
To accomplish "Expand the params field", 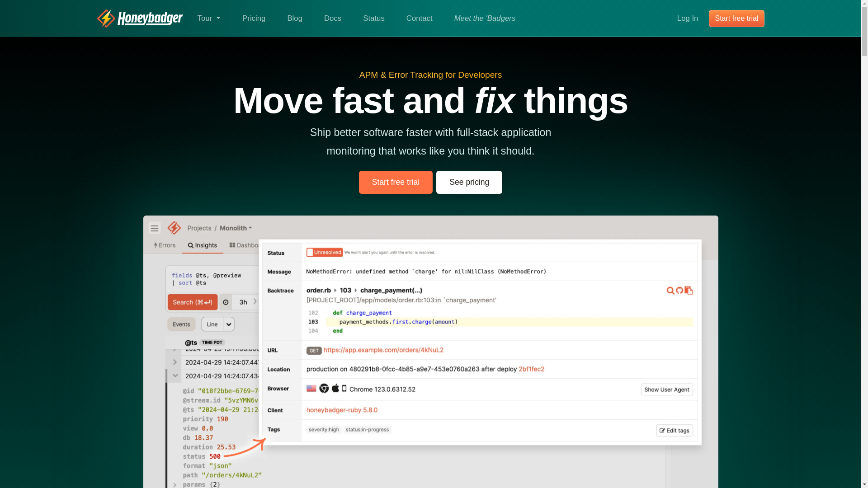I will [x=175, y=484].
